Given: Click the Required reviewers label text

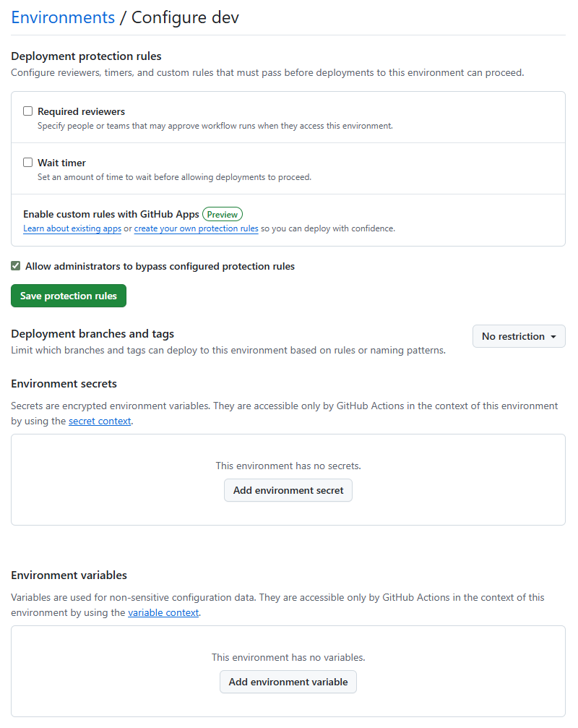Looking at the screenshot, I should point(81,111).
